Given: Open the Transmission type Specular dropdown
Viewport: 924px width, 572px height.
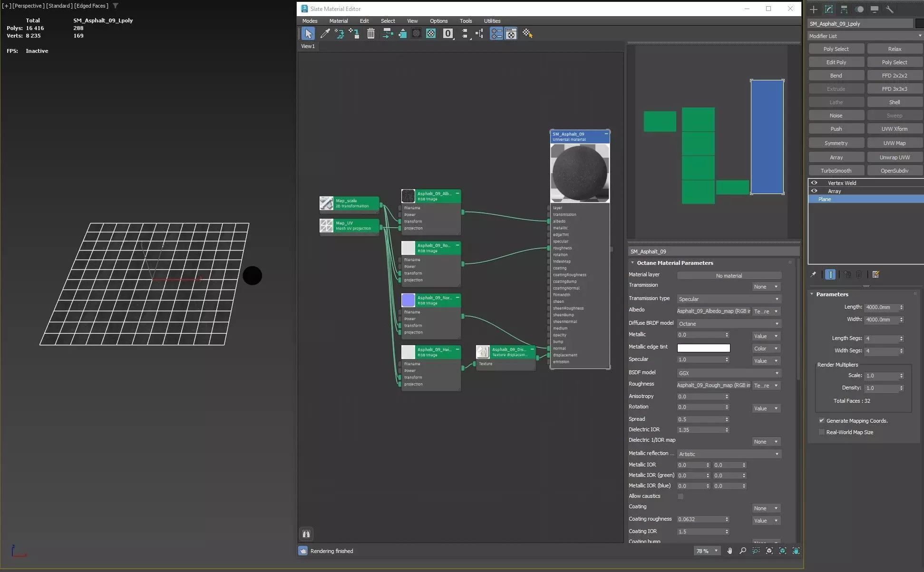Looking at the screenshot, I should click(729, 299).
